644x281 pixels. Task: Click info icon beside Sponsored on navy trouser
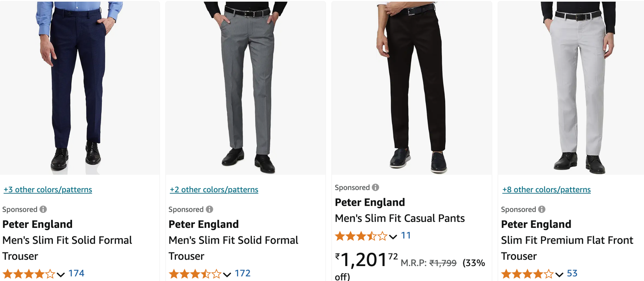click(x=43, y=209)
